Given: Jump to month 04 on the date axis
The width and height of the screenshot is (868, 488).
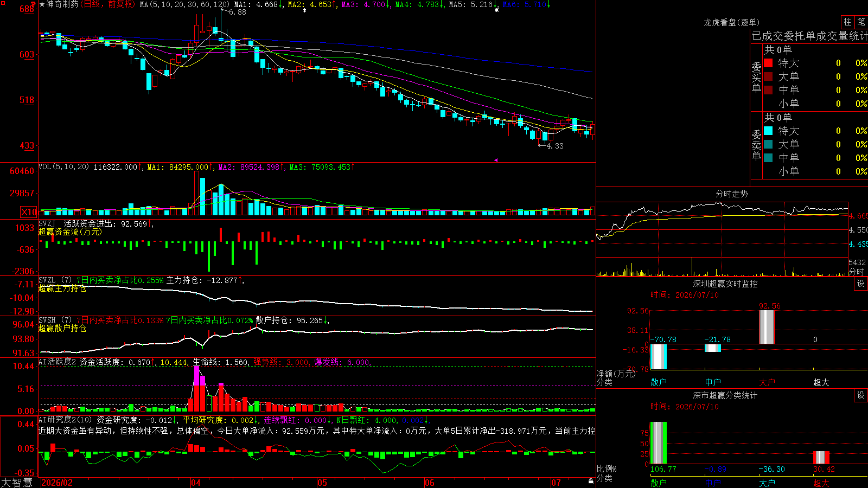Looking at the screenshot, I should pyautogui.click(x=196, y=483).
